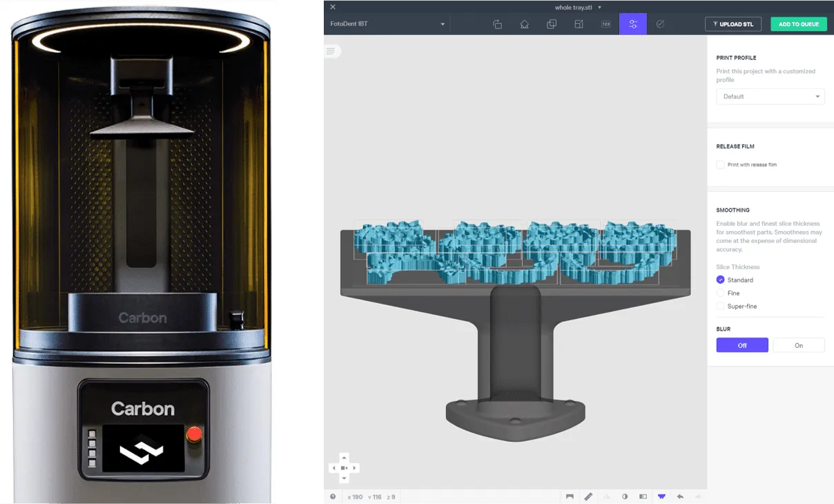Click the blue dental parts on the platform
This screenshot has width=834, height=504.
[514, 252]
